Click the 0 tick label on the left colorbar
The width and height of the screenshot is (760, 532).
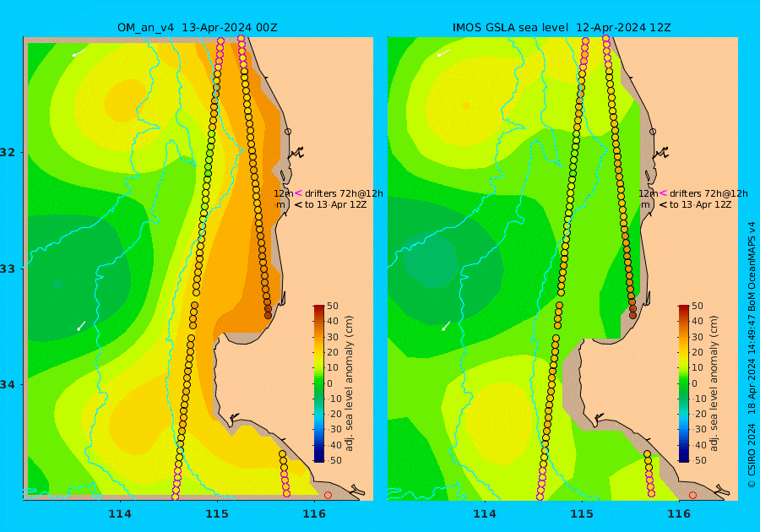(330, 383)
